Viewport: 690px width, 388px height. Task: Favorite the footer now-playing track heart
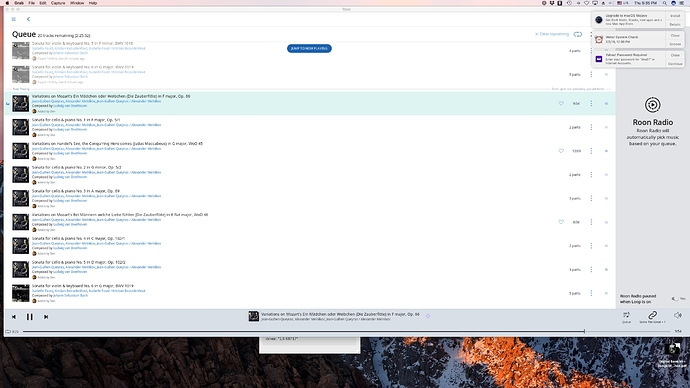point(428,316)
